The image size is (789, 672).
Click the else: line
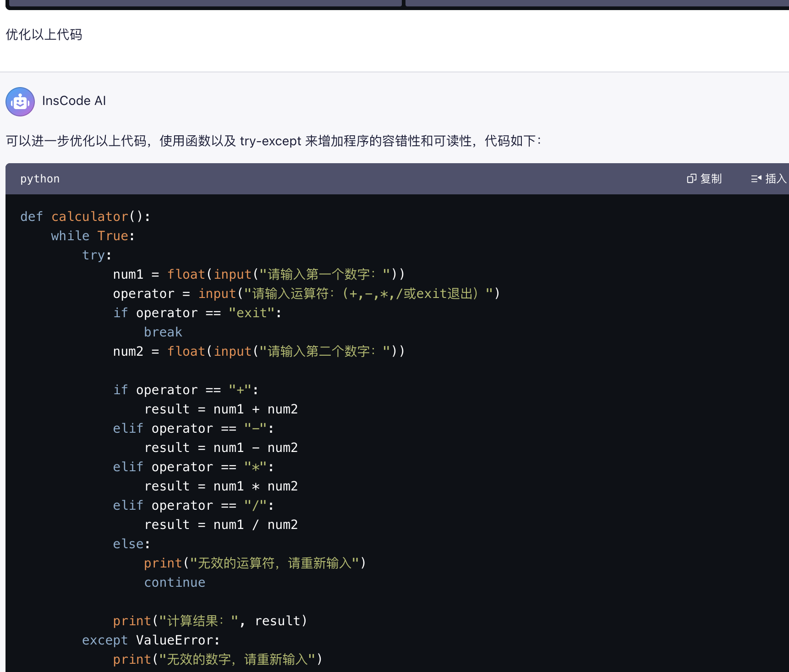(x=132, y=544)
